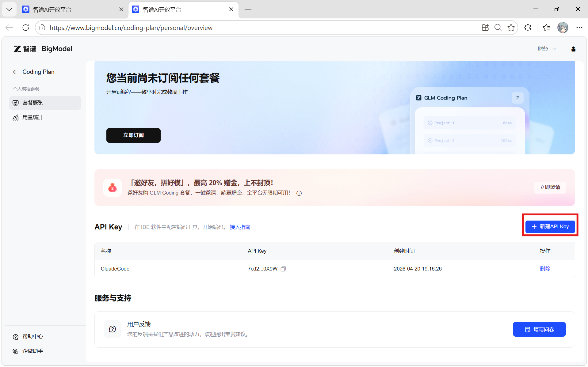The height and width of the screenshot is (367, 588).
Task: Go back from Coding Plan
Action: 16,72
